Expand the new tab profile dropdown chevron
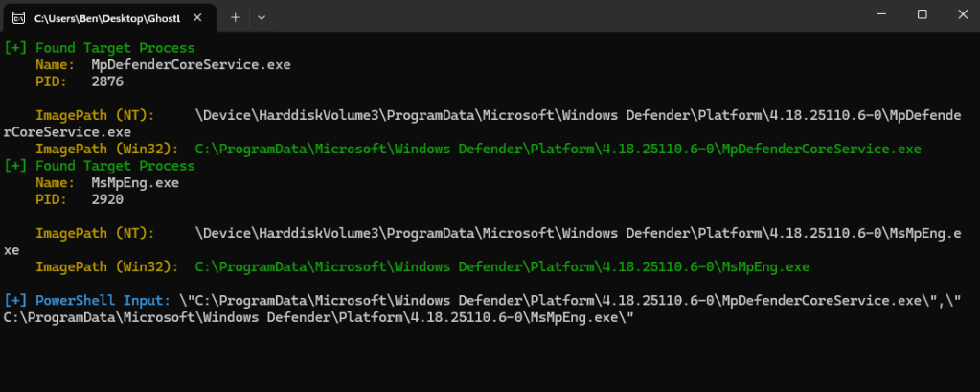Image resolution: width=980 pixels, height=392 pixels. [262, 16]
